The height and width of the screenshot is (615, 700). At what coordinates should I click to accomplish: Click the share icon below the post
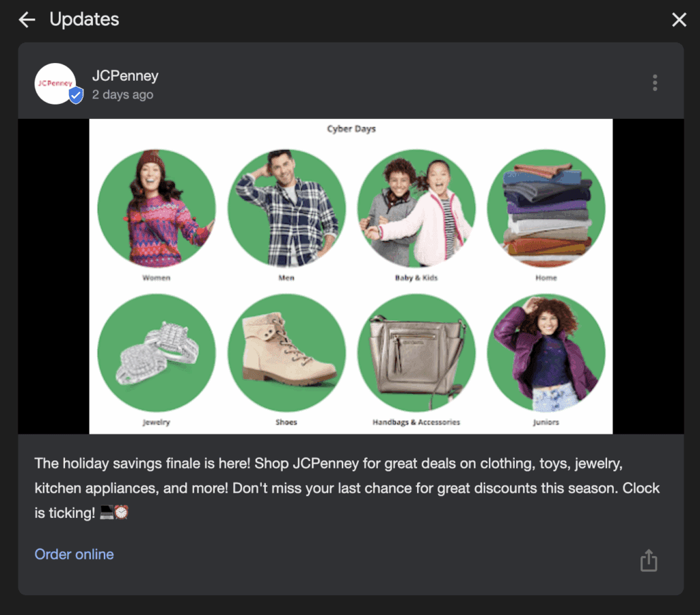[x=648, y=560]
